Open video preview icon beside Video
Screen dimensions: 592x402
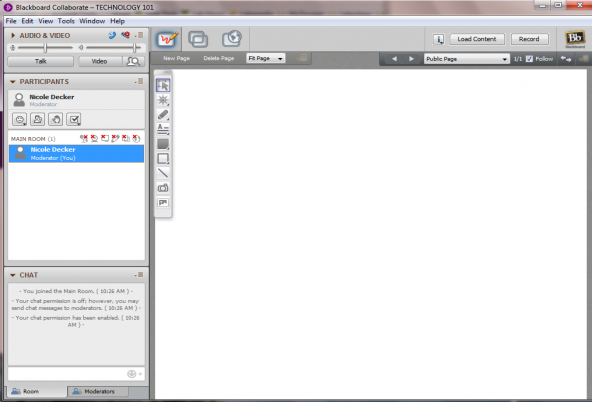click(133, 61)
